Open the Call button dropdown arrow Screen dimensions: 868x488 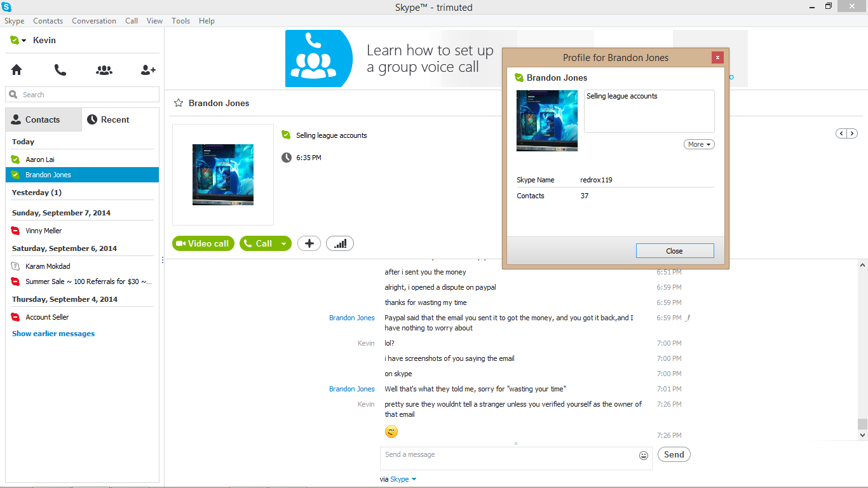pos(284,243)
